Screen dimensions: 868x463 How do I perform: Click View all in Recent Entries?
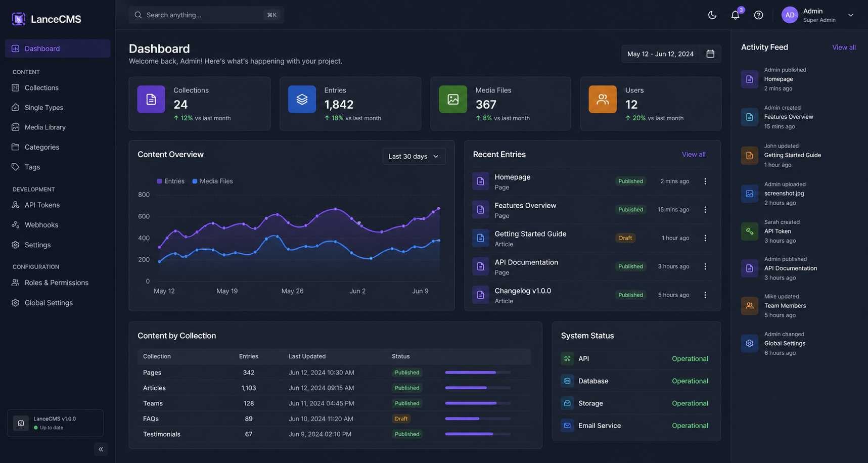coord(693,155)
